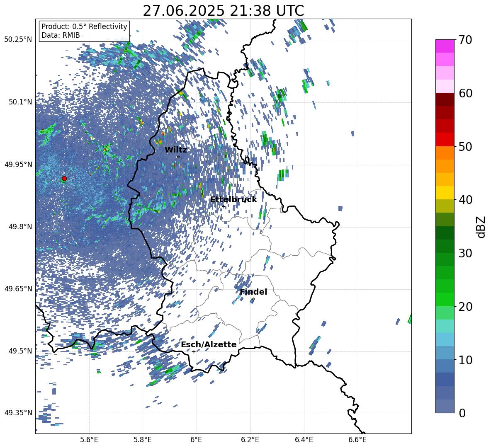
Task: Click the 50.25°N latitude label
Action: 18,40
